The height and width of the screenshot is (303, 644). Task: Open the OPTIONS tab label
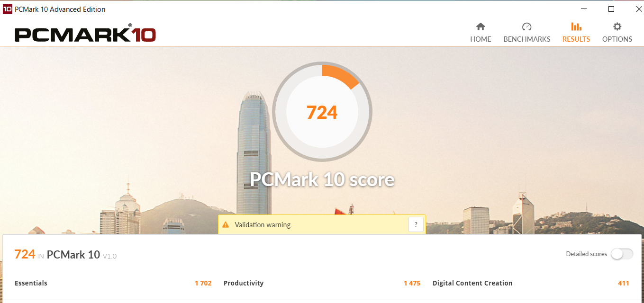click(x=617, y=39)
